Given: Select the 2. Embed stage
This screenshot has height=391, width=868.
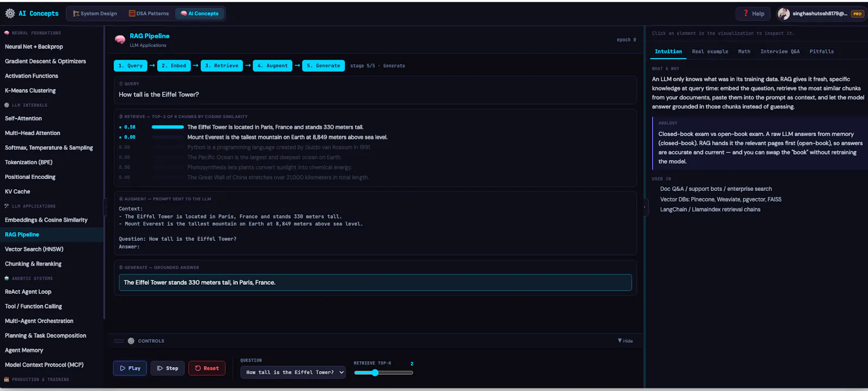Looking at the screenshot, I should click(x=174, y=66).
